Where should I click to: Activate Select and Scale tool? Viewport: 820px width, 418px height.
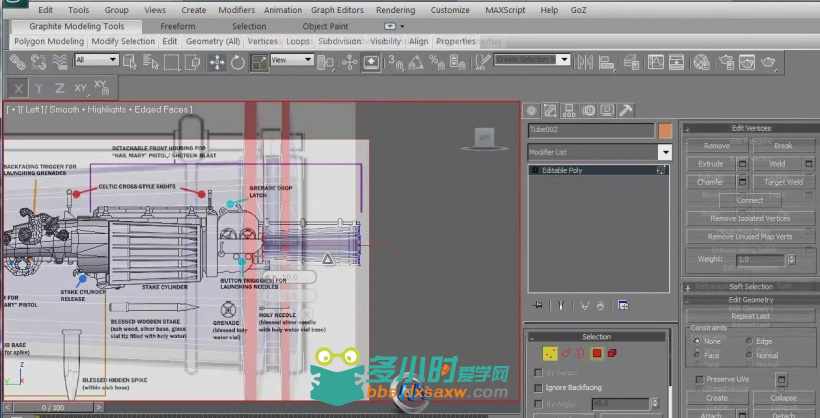coord(259,63)
